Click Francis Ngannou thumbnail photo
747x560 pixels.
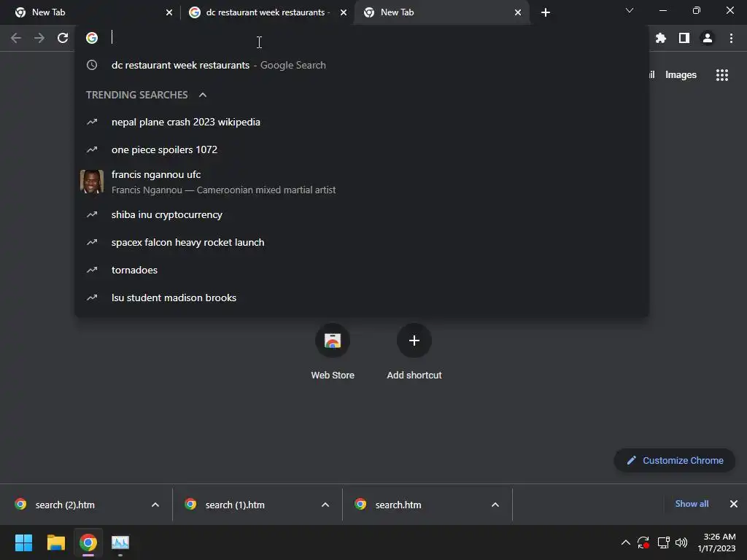(92, 182)
